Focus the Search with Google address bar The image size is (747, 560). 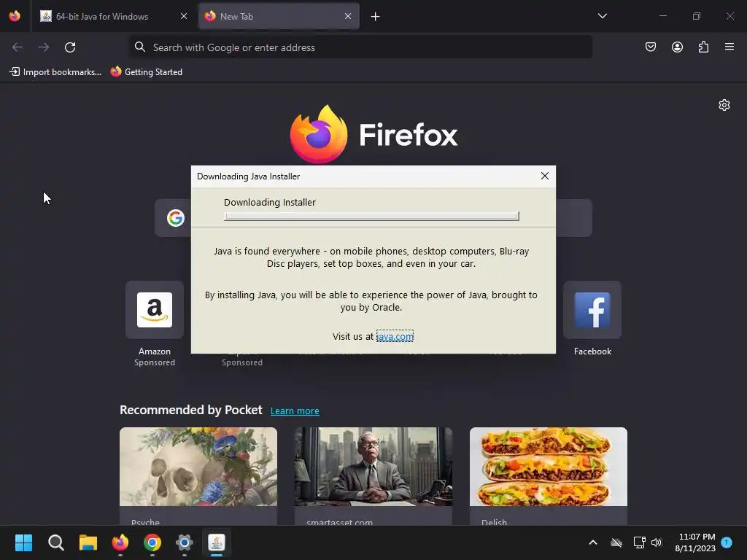coord(360,47)
